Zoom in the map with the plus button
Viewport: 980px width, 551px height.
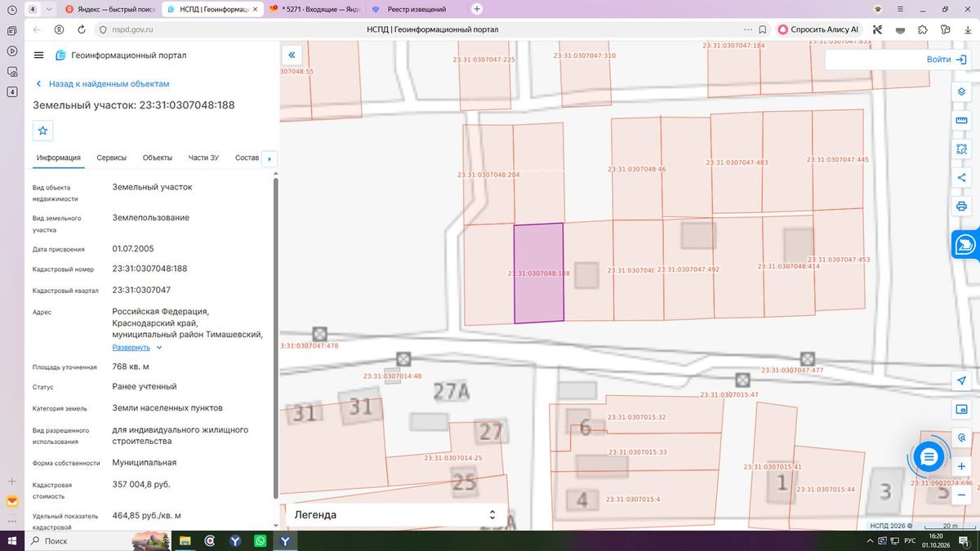point(961,466)
